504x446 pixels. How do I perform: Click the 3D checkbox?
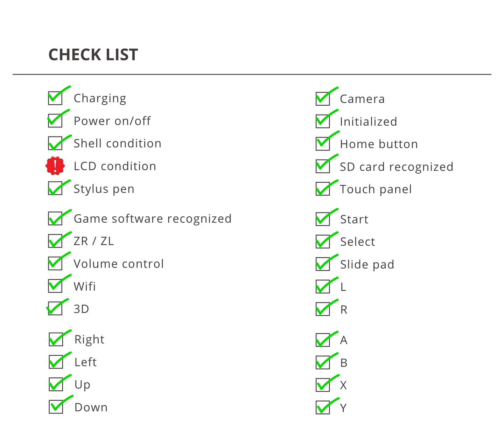click(55, 308)
